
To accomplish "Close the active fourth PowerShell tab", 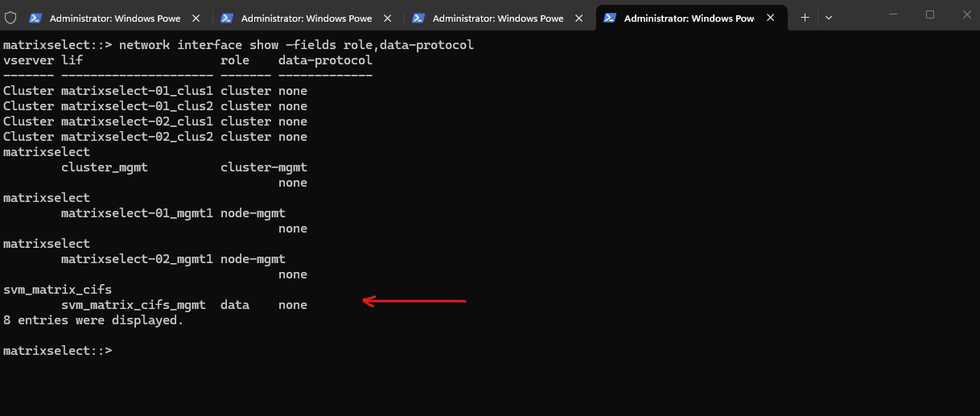I will pos(771,18).
